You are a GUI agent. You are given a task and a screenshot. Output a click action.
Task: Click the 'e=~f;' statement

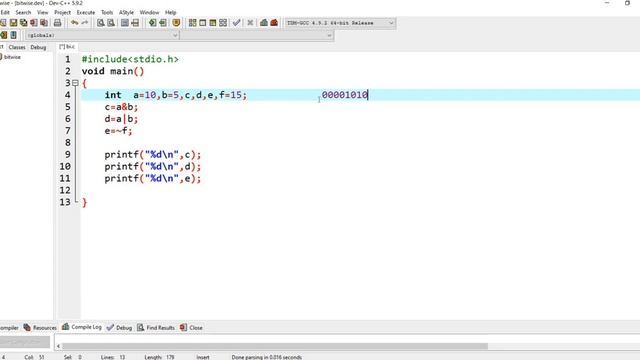click(x=118, y=131)
